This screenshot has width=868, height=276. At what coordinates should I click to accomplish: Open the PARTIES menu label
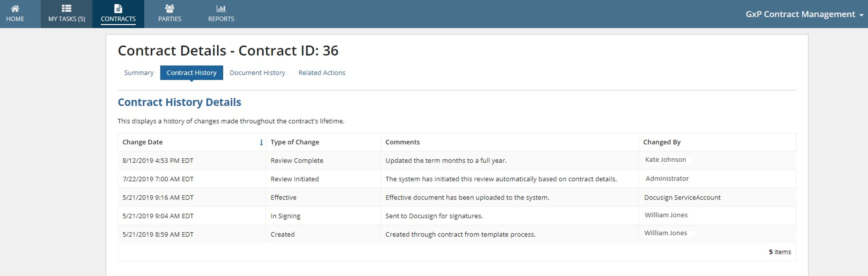tap(170, 19)
